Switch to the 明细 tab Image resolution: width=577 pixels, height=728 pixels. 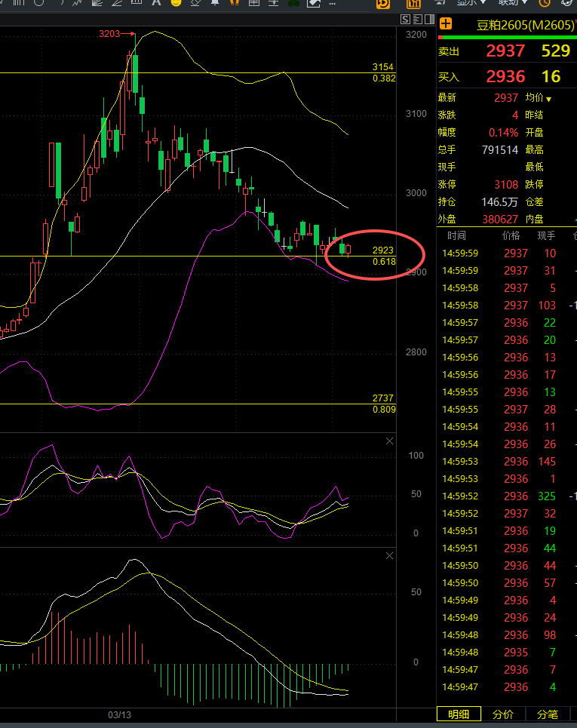459,714
